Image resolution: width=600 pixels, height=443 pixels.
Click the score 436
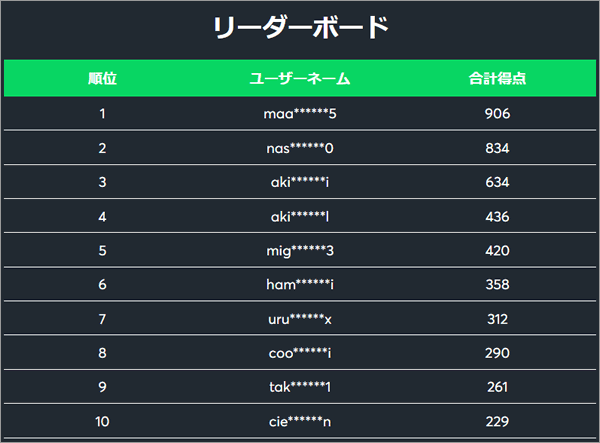[497, 217]
